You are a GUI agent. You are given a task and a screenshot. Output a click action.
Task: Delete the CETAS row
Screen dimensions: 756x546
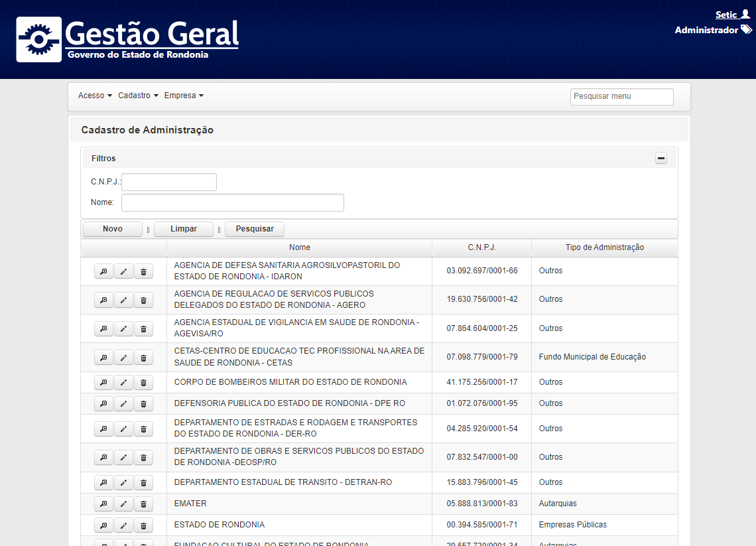click(x=143, y=358)
